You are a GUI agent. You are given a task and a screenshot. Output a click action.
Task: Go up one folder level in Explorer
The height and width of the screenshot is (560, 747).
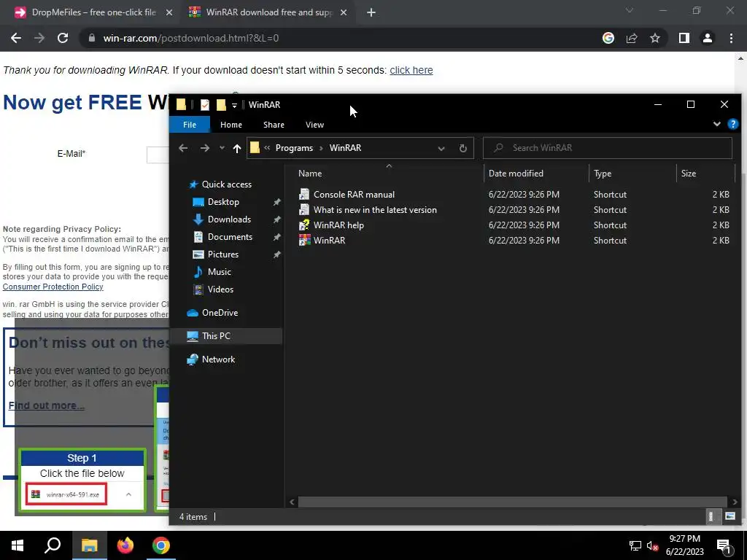237,148
